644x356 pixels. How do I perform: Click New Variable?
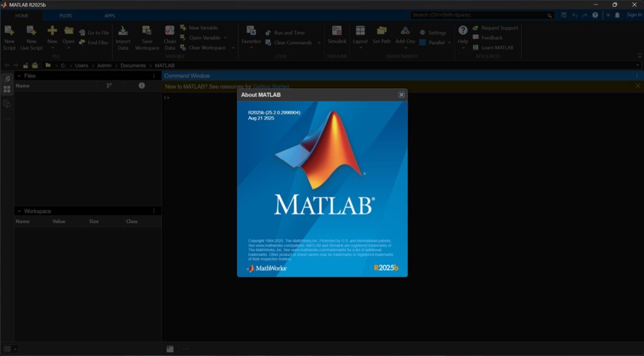(199, 28)
